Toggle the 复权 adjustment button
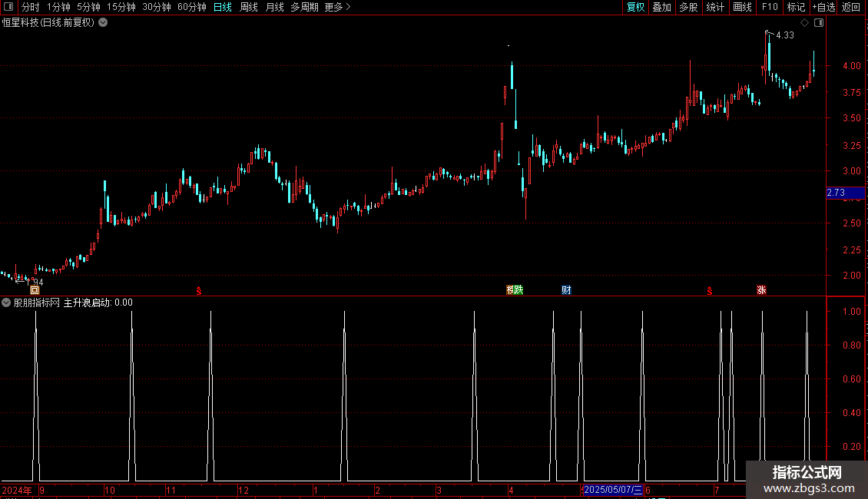The width and height of the screenshot is (868, 499). tap(635, 7)
